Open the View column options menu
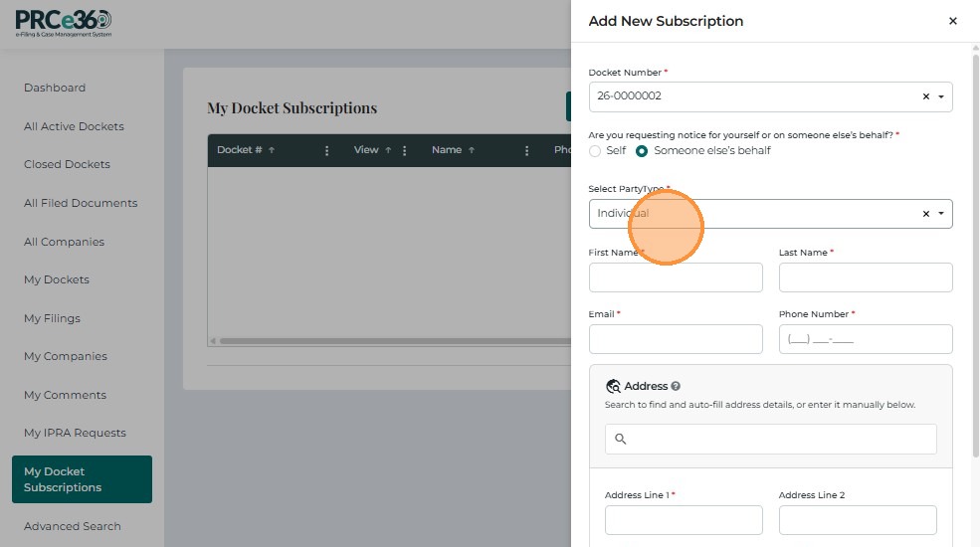The width and height of the screenshot is (980, 547). click(404, 150)
